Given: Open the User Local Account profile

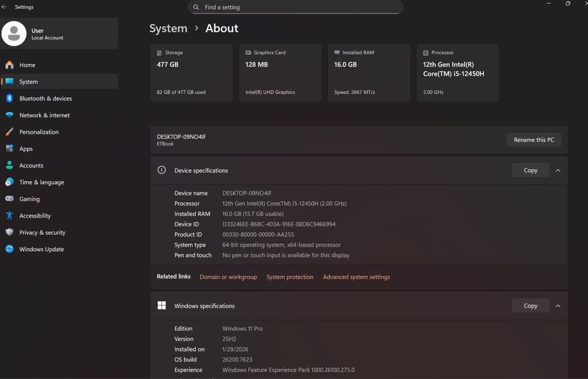Looking at the screenshot, I should click(x=59, y=34).
